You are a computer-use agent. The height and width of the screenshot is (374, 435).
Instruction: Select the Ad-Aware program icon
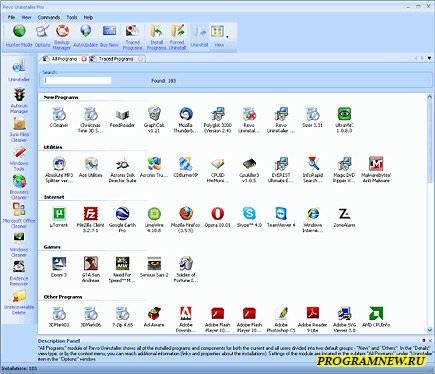pos(154,317)
